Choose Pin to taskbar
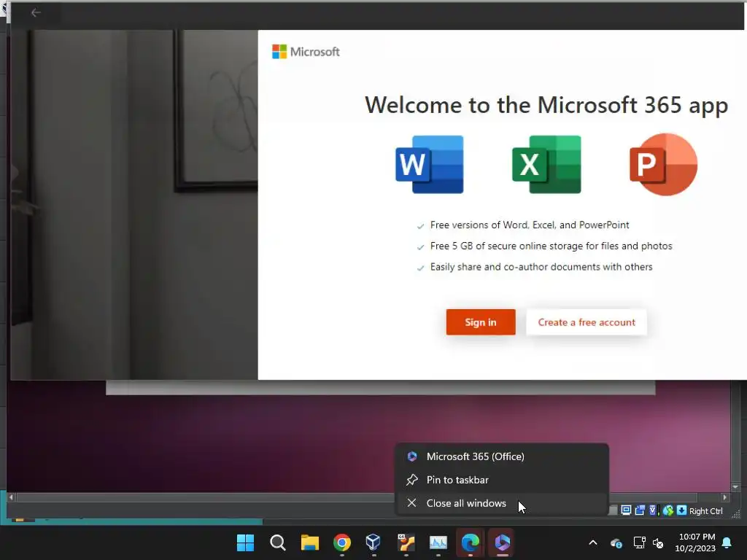The width and height of the screenshot is (747, 560). click(x=502, y=480)
